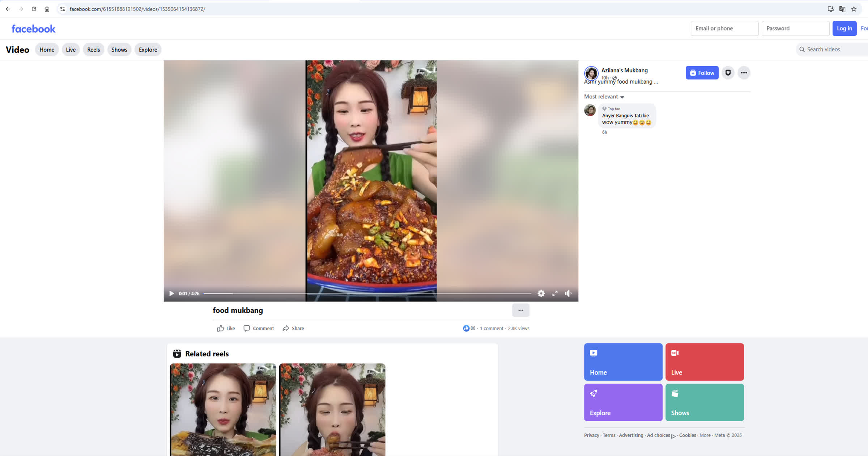Switch to the Shows tab

(x=119, y=50)
